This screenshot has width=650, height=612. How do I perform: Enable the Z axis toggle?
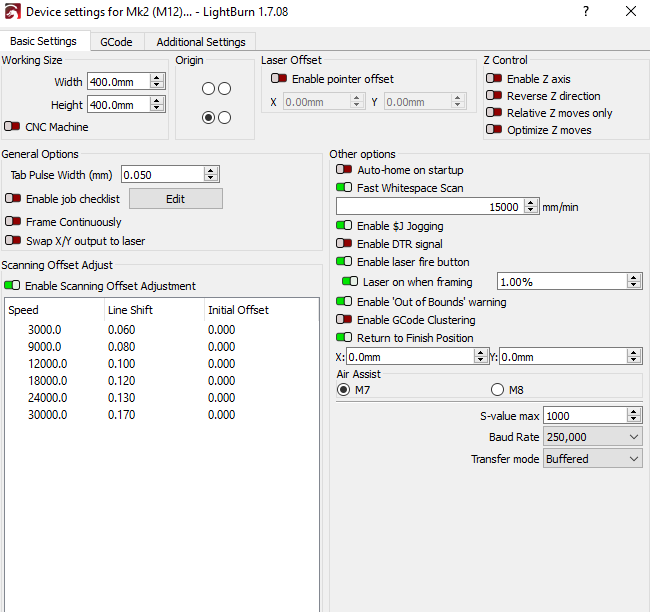coord(494,79)
